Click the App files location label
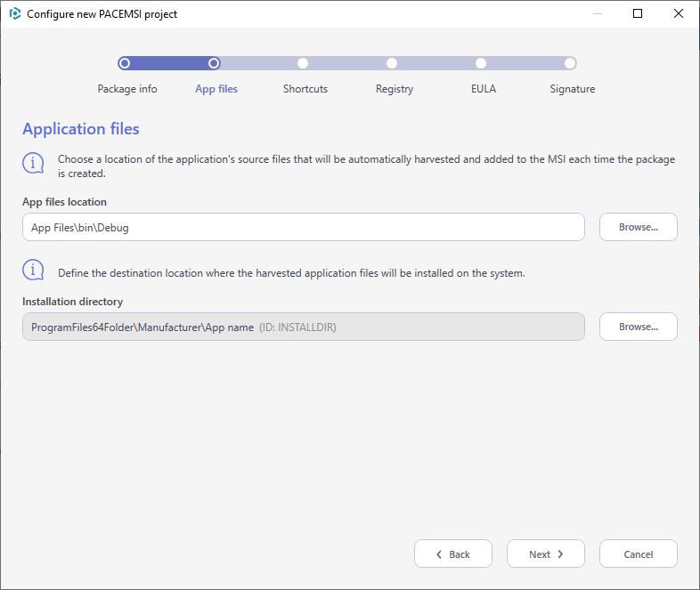Viewport: 700px width, 590px height. 64,202
